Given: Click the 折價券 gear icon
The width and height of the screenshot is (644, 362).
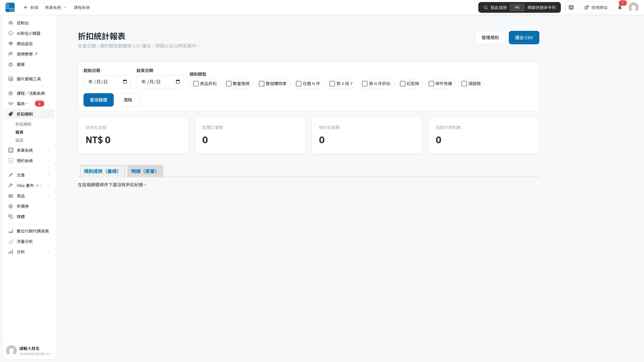Looking at the screenshot, I should click(11, 206).
